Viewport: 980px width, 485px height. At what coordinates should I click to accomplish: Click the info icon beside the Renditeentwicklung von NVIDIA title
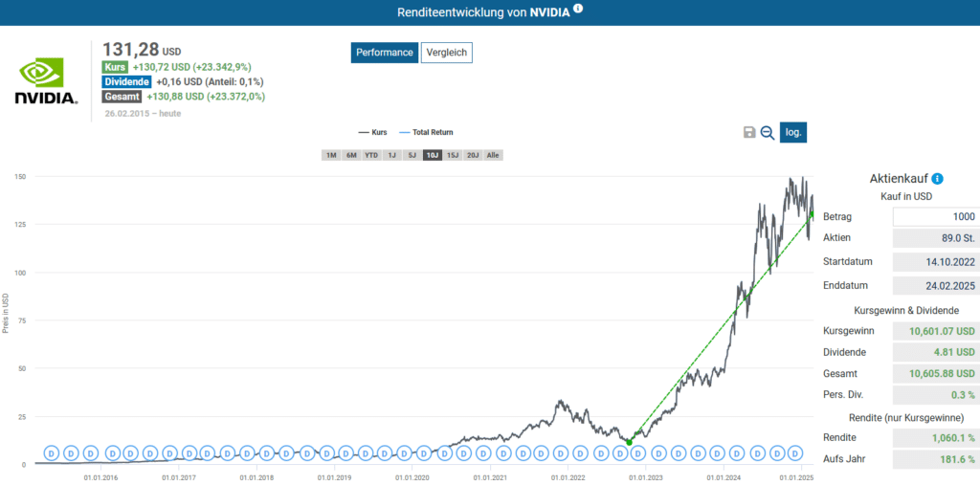coord(578,9)
